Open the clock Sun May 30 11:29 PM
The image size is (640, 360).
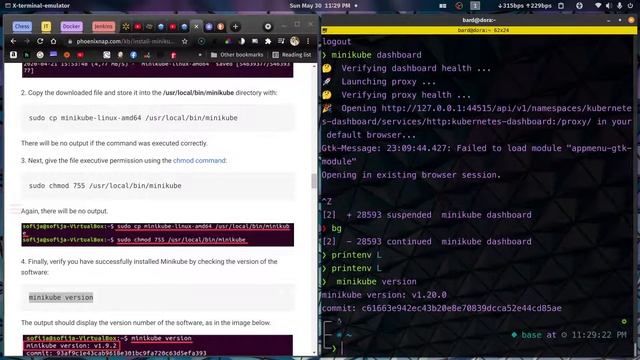click(320, 6)
